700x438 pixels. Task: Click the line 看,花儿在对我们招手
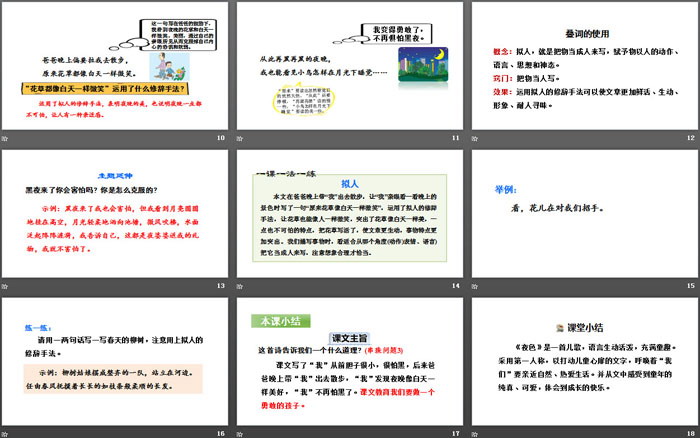[x=557, y=208]
